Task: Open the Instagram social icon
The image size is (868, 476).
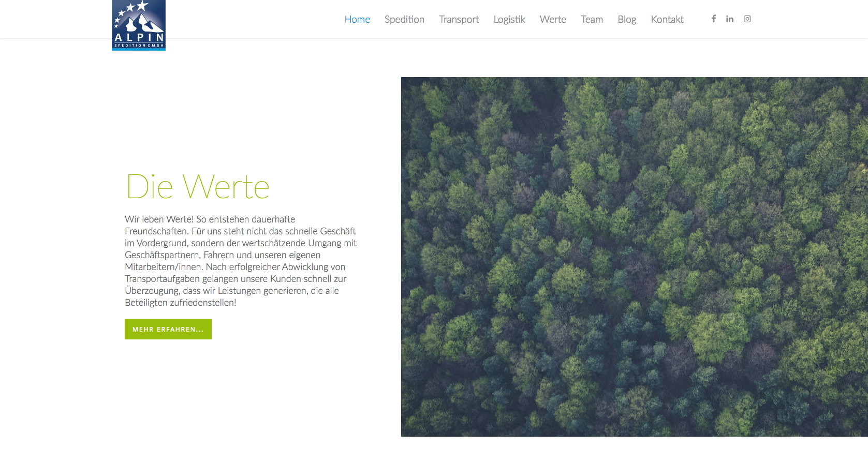Action: 747,19
